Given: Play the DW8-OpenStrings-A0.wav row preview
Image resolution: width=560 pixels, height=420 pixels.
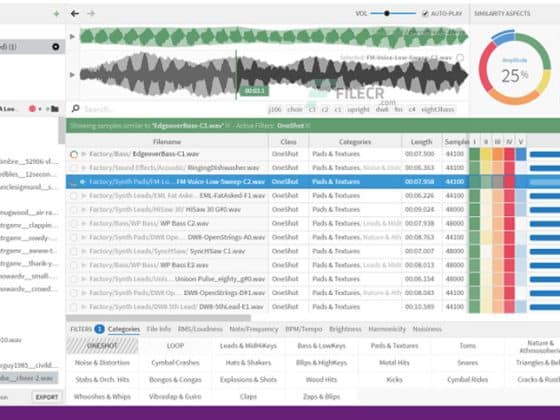Looking at the screenshot, I should 84,238.
